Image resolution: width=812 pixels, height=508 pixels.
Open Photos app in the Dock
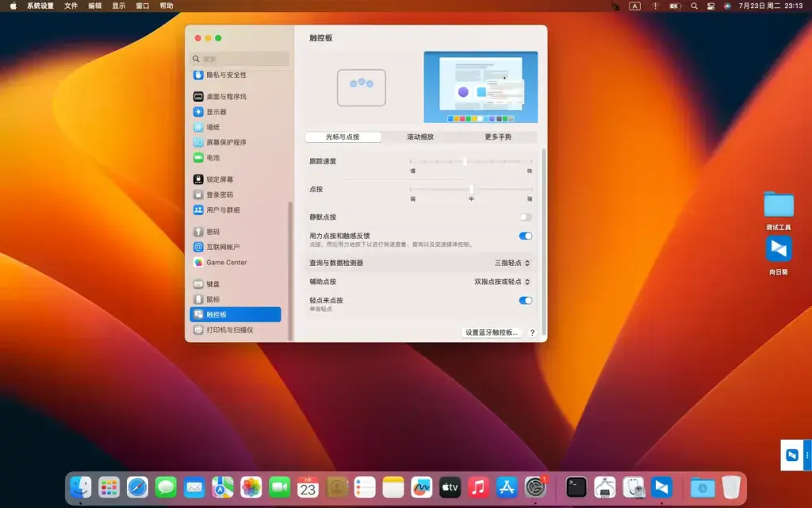251,487
